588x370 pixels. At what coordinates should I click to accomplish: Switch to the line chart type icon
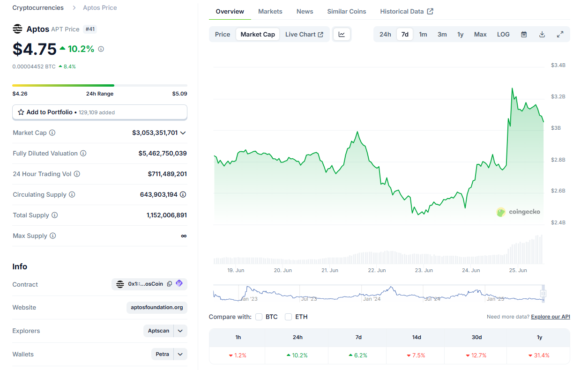342,34
